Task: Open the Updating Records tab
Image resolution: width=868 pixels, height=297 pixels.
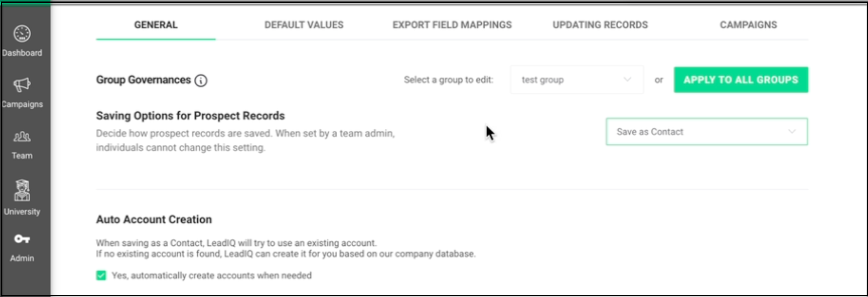Action: pos(600,25)
